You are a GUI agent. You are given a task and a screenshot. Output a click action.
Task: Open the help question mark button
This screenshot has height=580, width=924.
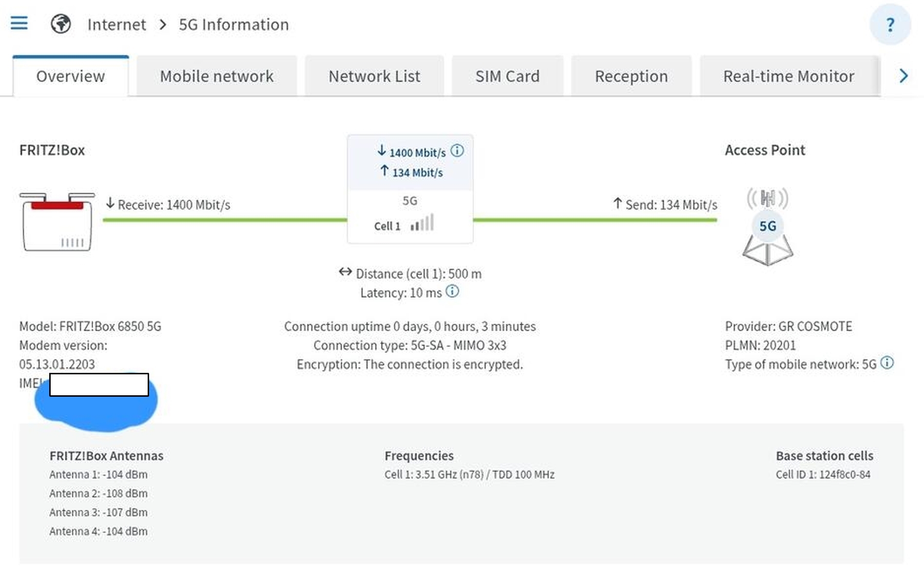tap(890, 24)
